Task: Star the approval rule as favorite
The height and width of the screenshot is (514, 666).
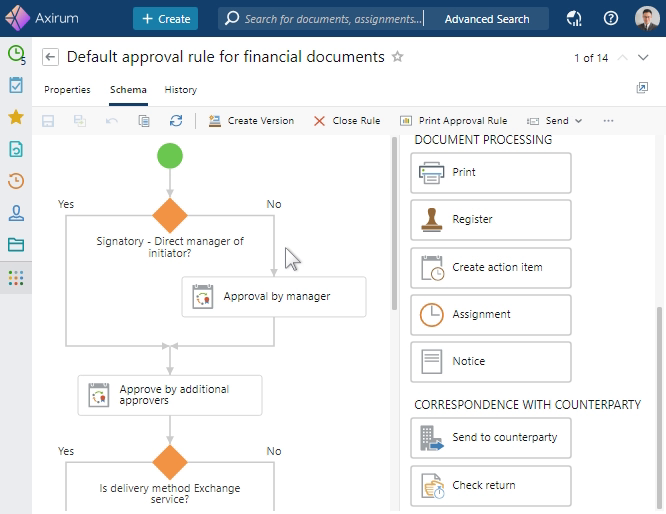Action: 398,56
